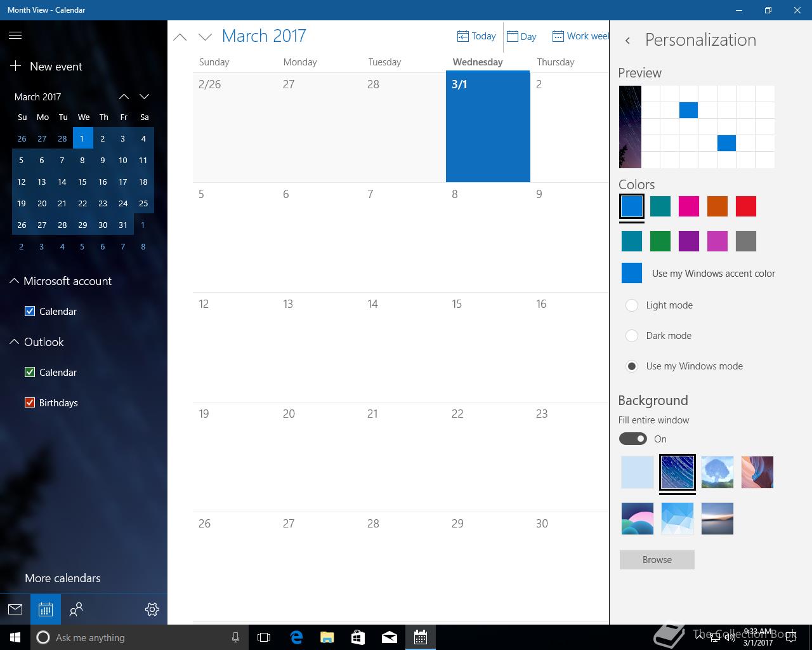Browse for a custom background image
Image resolution: width=812 pixels, height=650 pixels.
click(x=657, y=560)
